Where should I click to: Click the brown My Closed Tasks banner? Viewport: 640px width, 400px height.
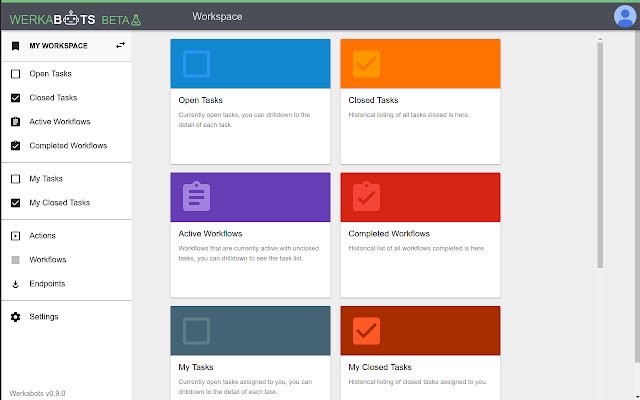tap(420, 331)
